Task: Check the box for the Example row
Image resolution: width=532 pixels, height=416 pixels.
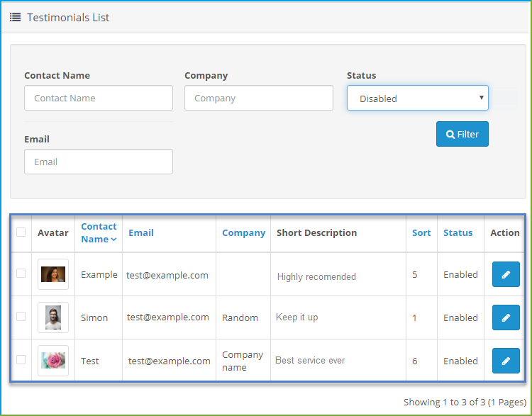Action: [x=21, y=274]
